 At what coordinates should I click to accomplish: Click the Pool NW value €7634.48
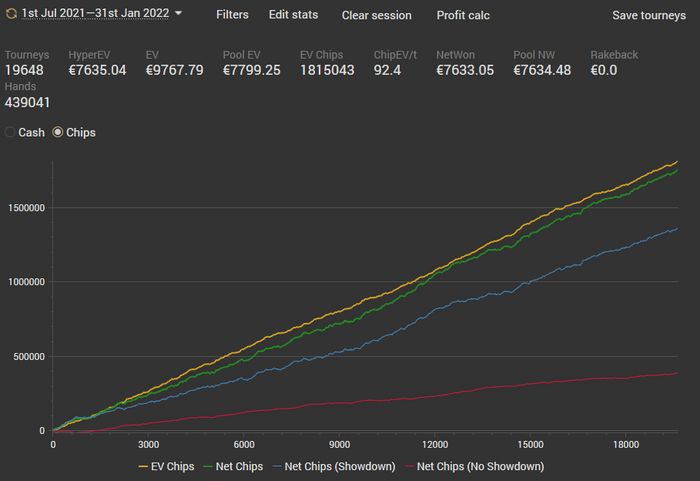tap(542, 70)
